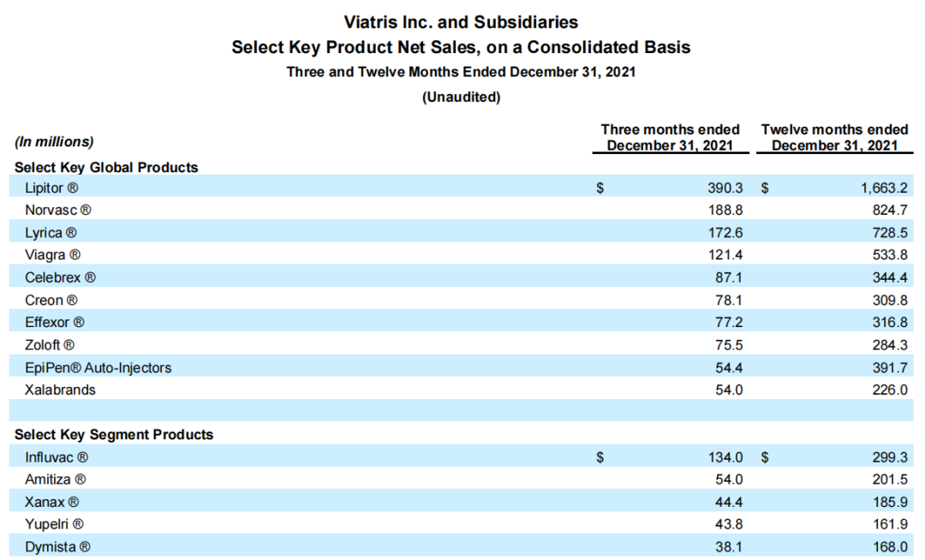Select the 'Xalabrands' product name
Image resolution: width=925 pixels, height=560 pixels.
[60, 390]
